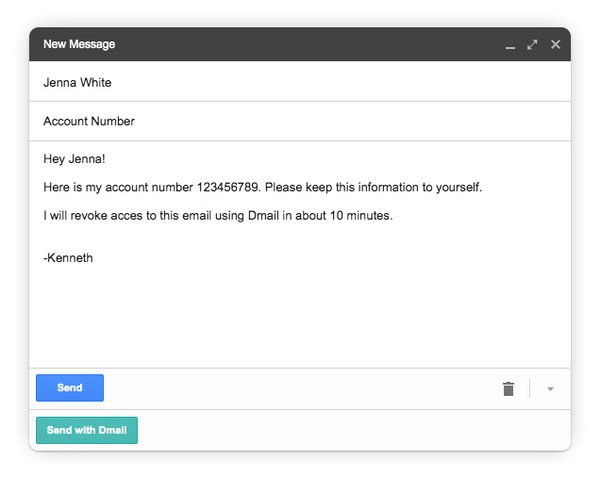Click the Send with Dmail button
600x478 pixels.
click(x=87, y=430)
